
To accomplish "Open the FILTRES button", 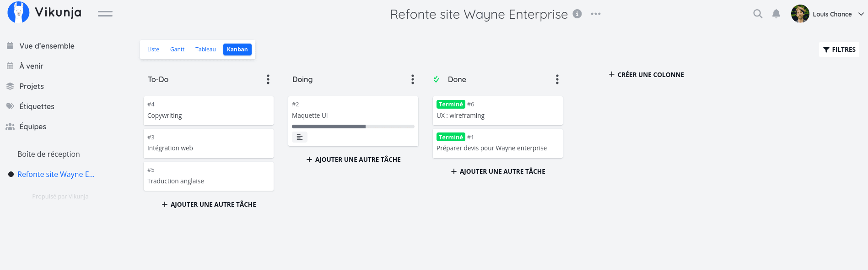I will (839, 50).
